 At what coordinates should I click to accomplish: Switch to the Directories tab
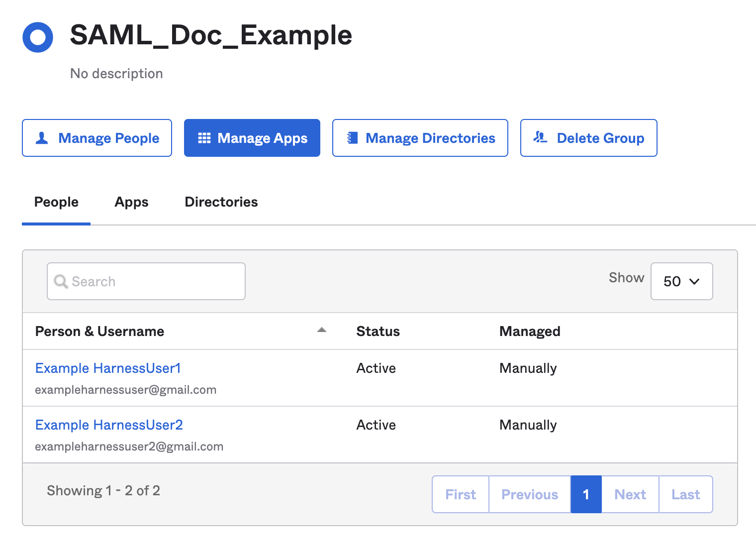point(221,202)
